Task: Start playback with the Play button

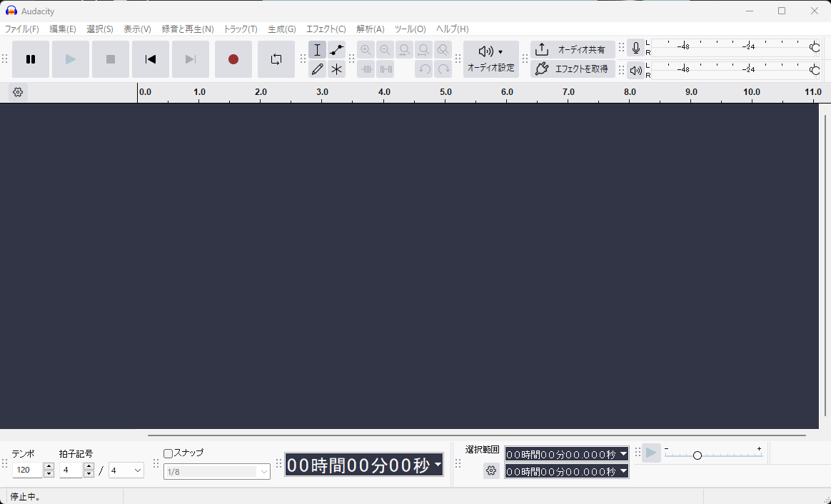Action: (x=71, y=59)
